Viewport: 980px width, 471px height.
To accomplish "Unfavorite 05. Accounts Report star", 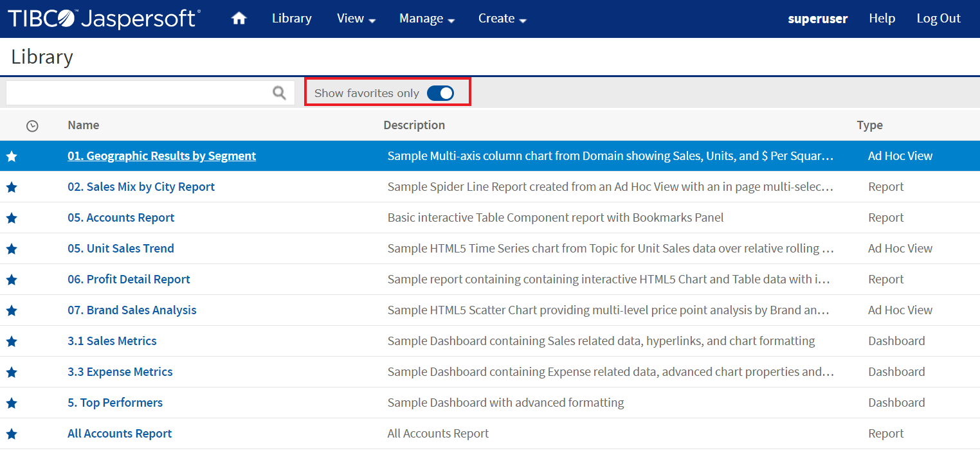I will (x=12, y=218).
